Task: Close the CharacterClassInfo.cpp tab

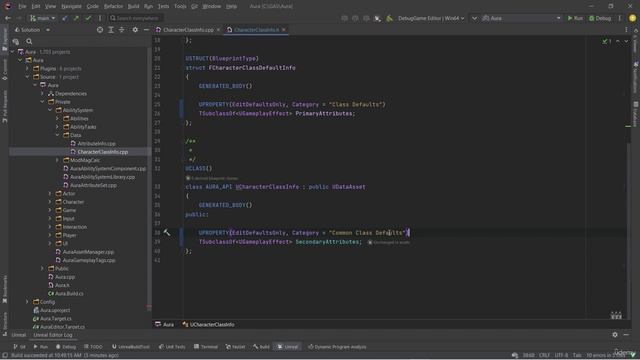Action: (x=218, y=30)
